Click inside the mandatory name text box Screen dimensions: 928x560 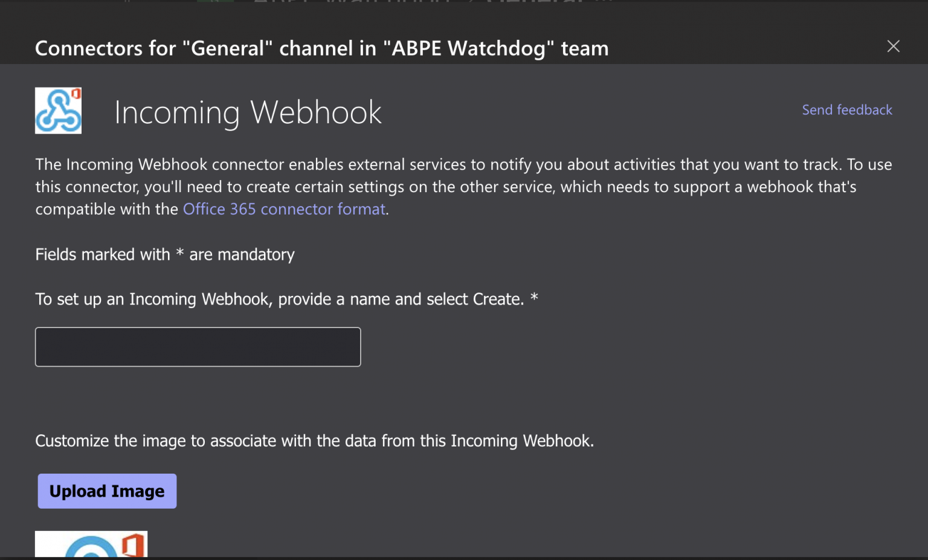(198, 347)
